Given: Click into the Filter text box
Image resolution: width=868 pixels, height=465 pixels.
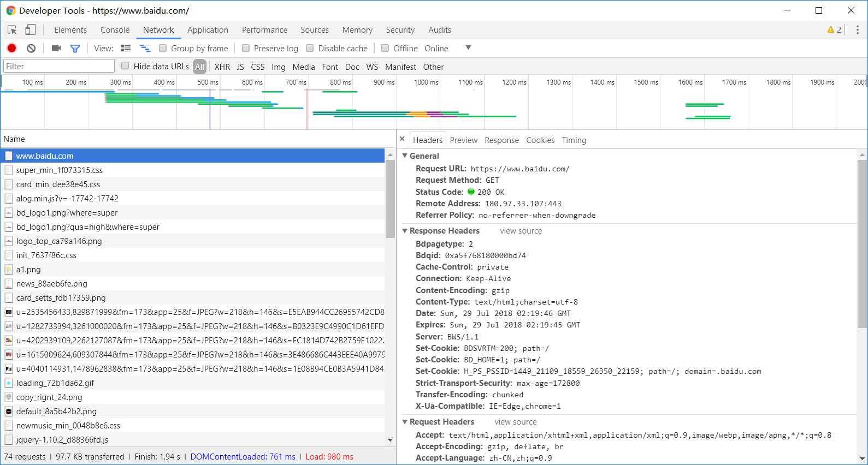Looking at the screenshot, I should 59,66.
